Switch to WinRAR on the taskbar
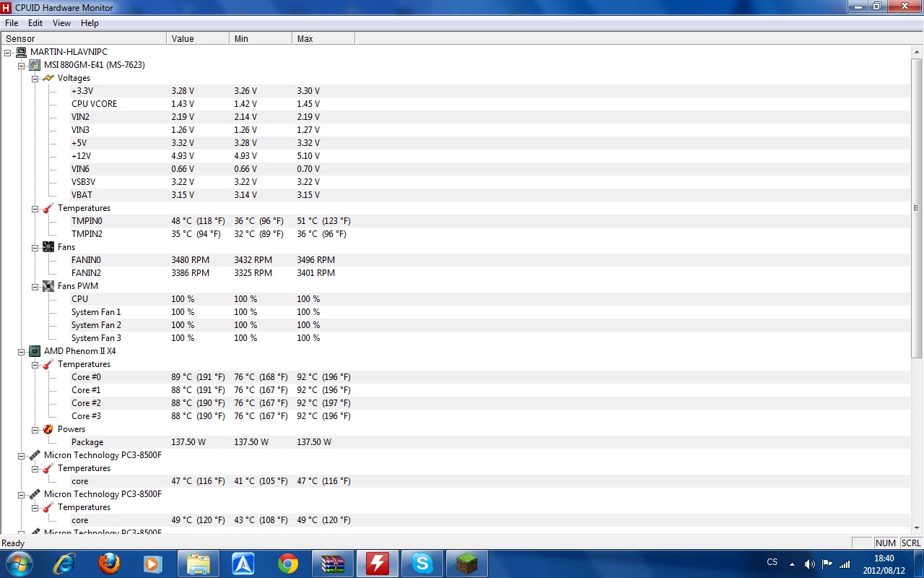This screenshot has height=578, width=924. [x=333, y=564]
